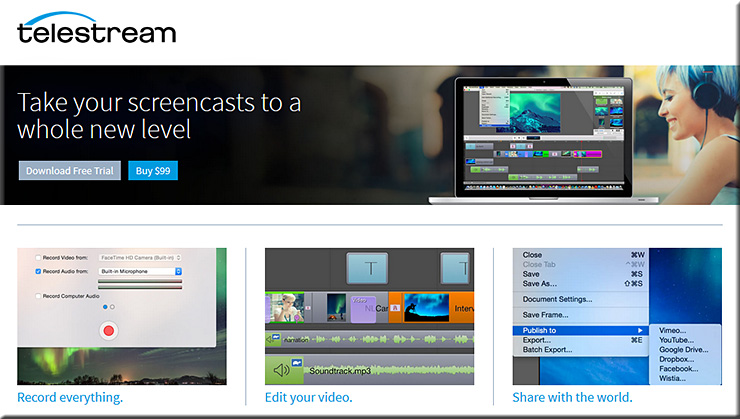The image size is (740, 419).
Task: Click the Telestream logo
Action: [x=96, y=27]
